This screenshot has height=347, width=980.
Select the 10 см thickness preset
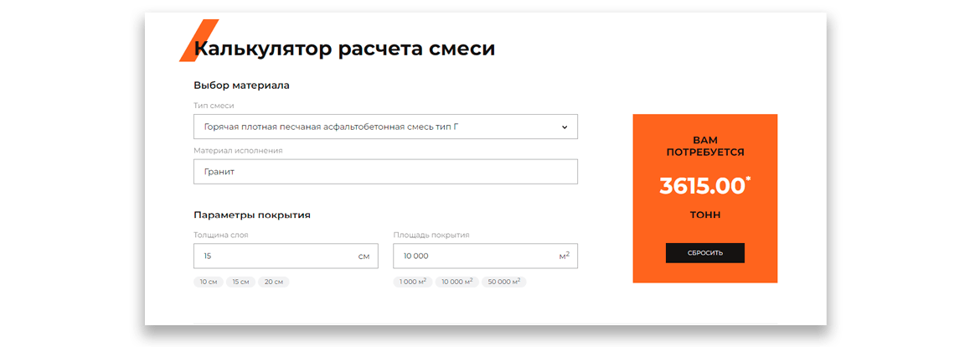click(x=208, y=282)
